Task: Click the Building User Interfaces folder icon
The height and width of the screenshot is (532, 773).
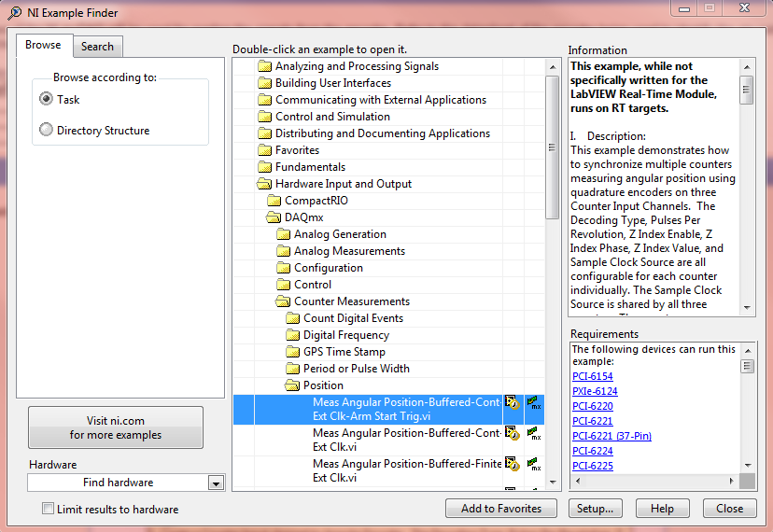Action: (265, 83)
